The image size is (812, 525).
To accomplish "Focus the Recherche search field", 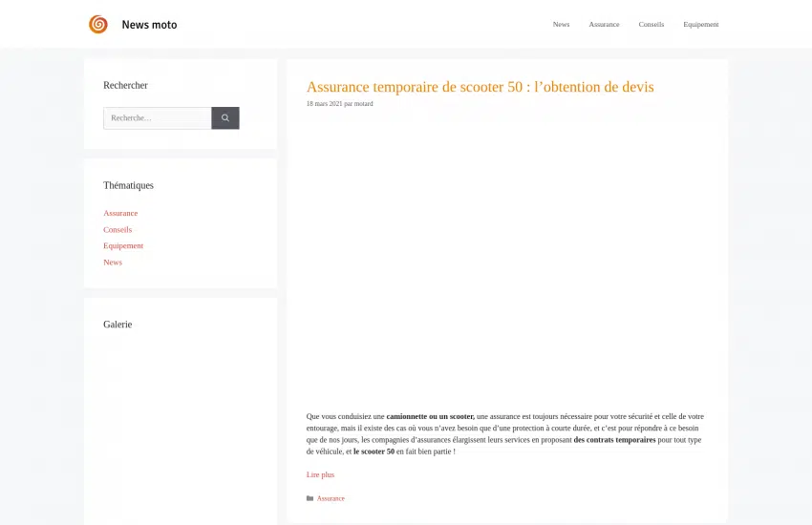I will [158, 118].
